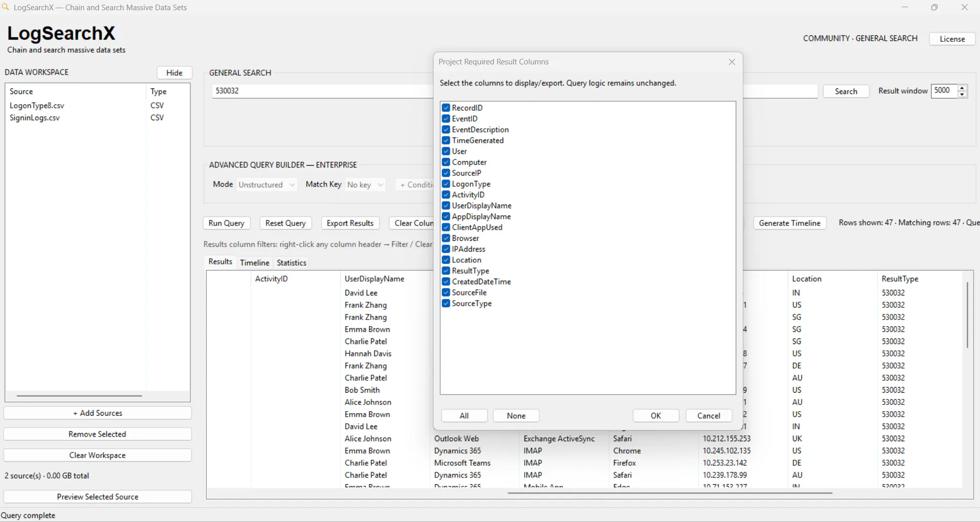980x522 pixels.
Task: Toggle the User column checkbox
Action: (446, 151)
